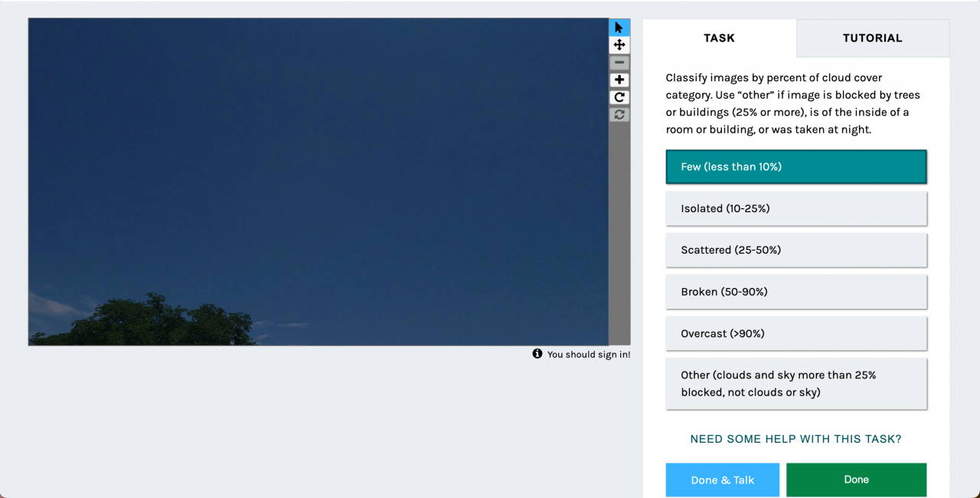Open the TUTORIAL tab
This screenshot has width=980, height=498.
[873, 38]
